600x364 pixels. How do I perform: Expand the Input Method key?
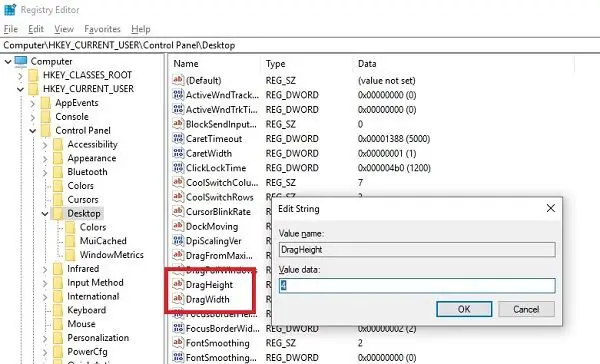[x=45, y=283]
